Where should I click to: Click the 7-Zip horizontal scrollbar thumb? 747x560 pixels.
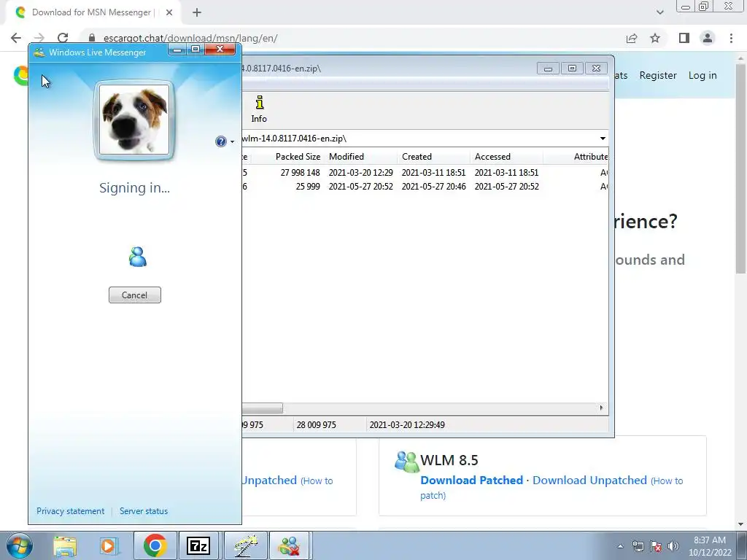pos(262,408)
